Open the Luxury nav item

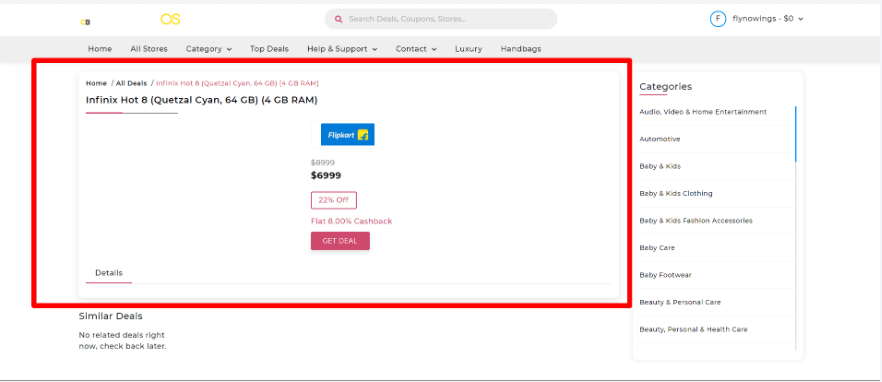[469, 49]
